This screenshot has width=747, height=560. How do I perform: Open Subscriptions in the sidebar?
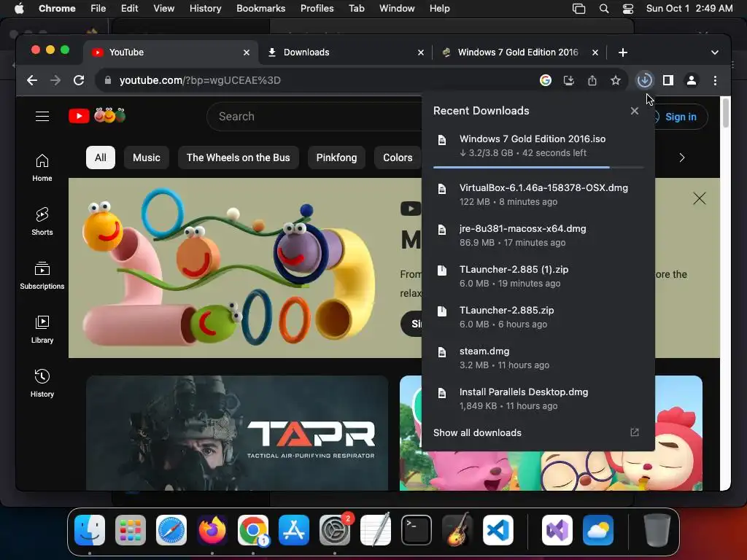point(42,275)
